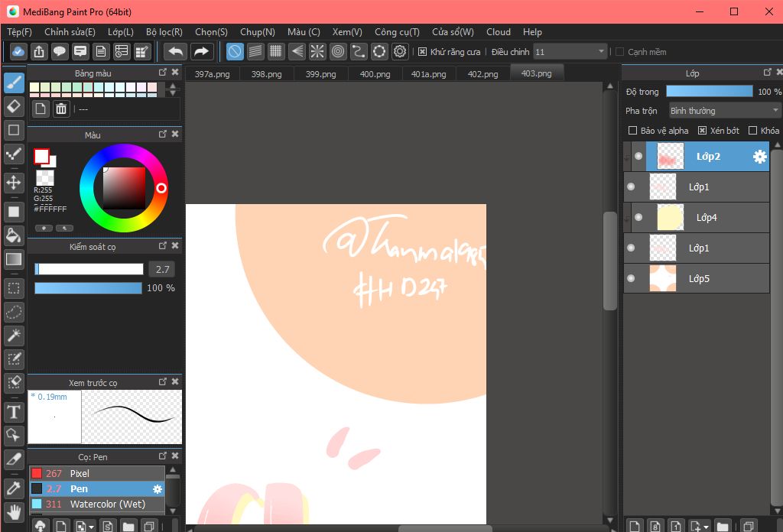Select the Hand pan tool
Screen dimensions: 783x532
[x=14, y=511]
